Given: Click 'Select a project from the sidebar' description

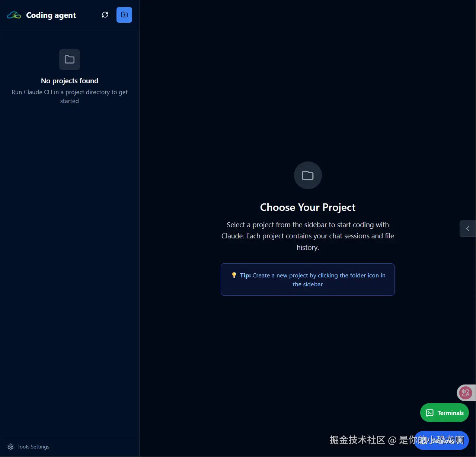Looking at the screenshot, I should click(308, 236).
